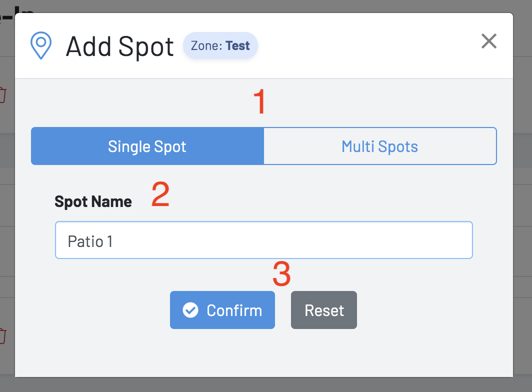
Task: Close the Add Spot dialog
Action: tap(488, 41)
